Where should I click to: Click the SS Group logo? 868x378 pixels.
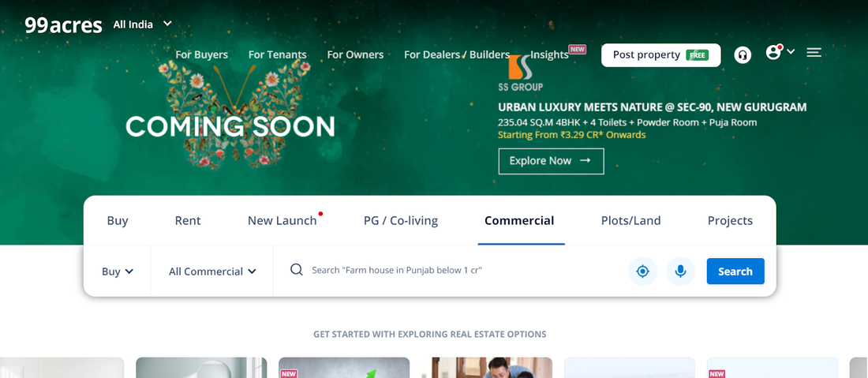click(520, 73)
